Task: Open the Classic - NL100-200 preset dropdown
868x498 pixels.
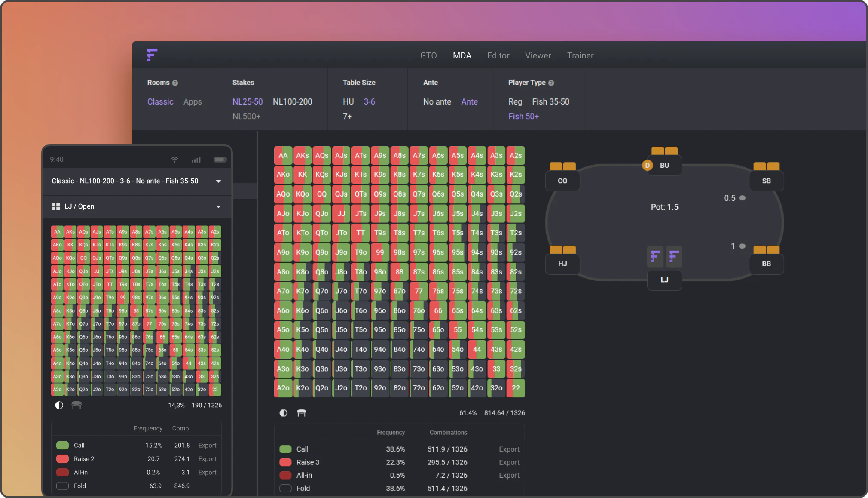Action: point(138,181)
